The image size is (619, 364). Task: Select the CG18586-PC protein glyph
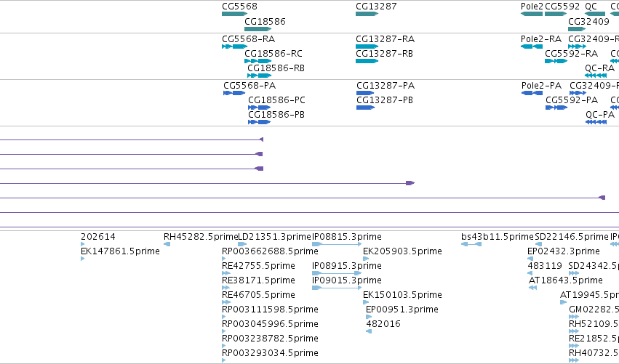coord(260,108)
